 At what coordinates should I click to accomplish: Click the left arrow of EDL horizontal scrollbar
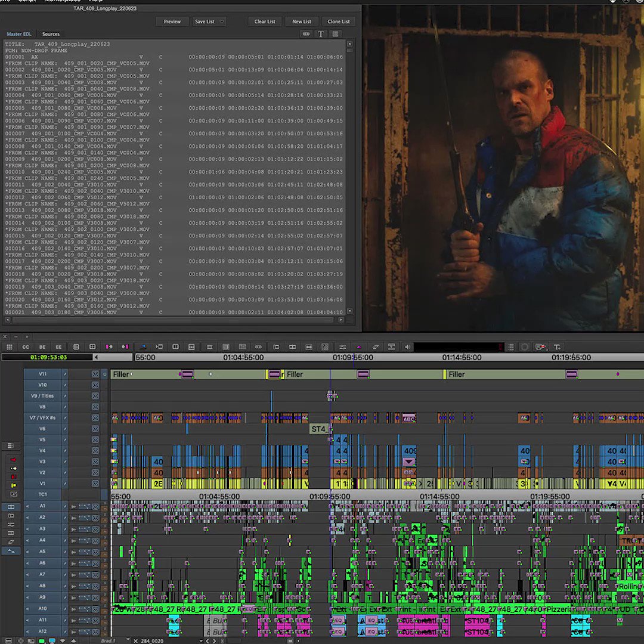pyautogui.click(x=7, y=320)
